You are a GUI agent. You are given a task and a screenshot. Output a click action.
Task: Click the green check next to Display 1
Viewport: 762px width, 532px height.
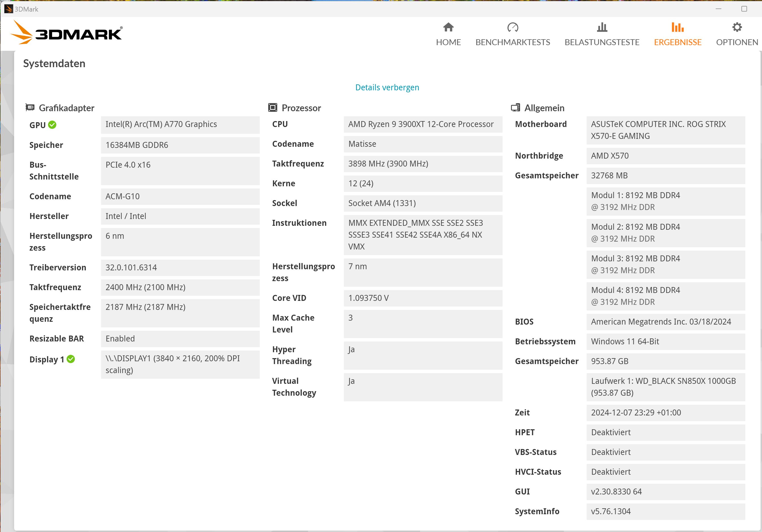(71, 359)
